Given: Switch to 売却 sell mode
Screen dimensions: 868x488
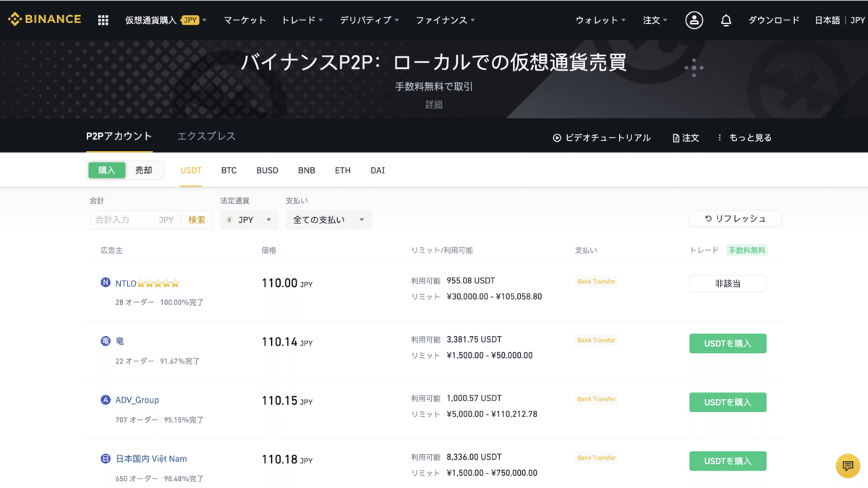Looking at the screenshot, I should [x=143, y=170].
